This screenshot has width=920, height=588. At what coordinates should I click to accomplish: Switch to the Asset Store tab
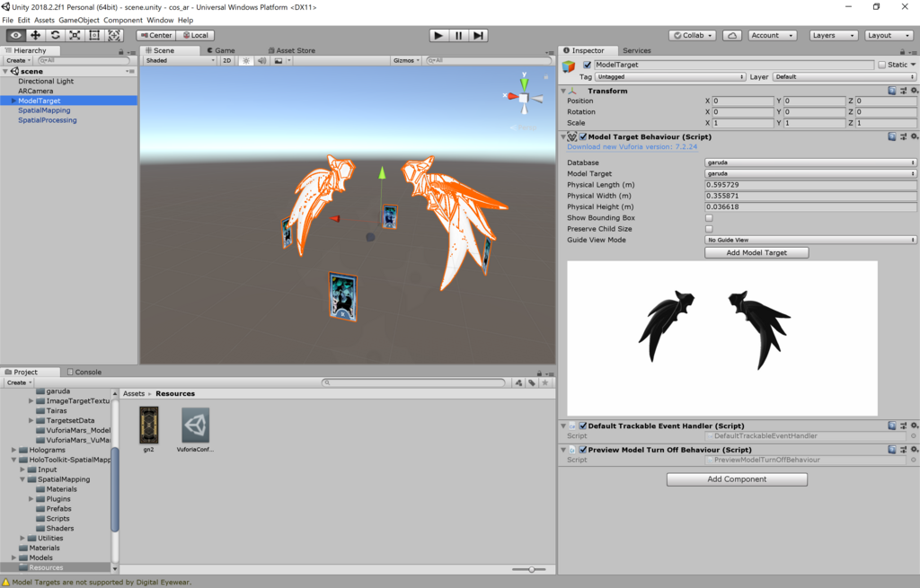point(292,50)
